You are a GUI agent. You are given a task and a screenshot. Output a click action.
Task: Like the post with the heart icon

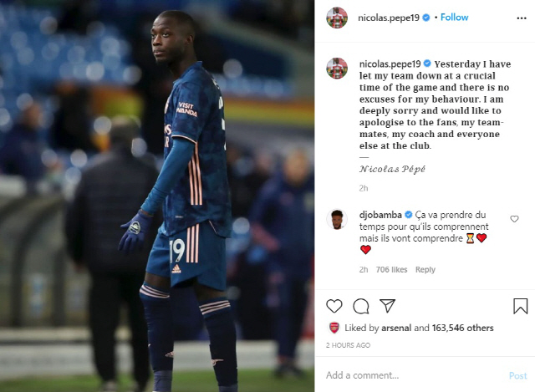[334, 306]
